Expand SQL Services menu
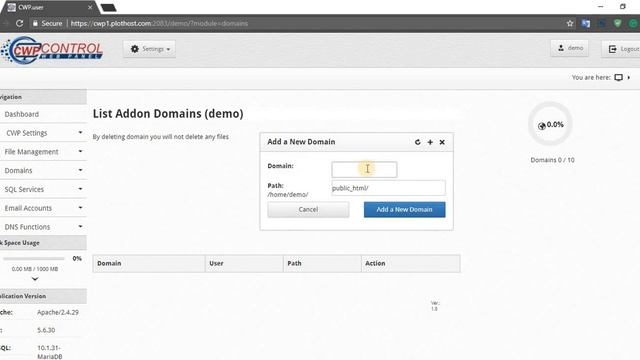 pyautogui.click(x=43, y=189)
